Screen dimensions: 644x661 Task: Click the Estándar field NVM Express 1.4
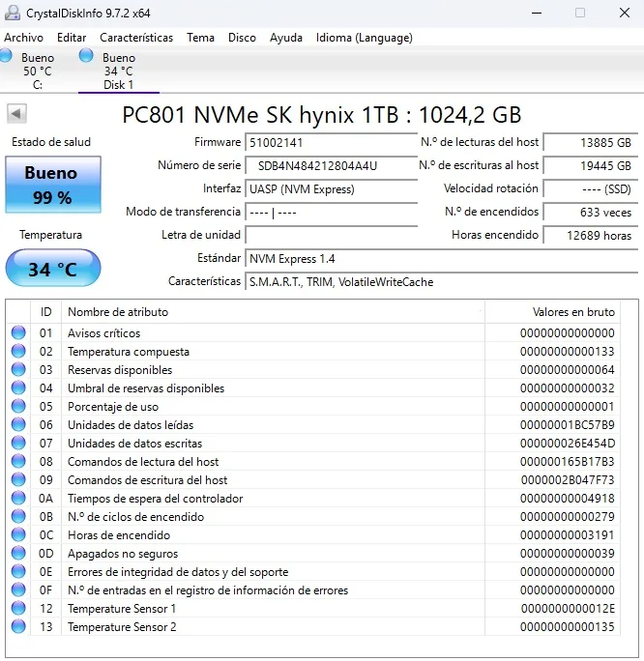coord(442,258)
